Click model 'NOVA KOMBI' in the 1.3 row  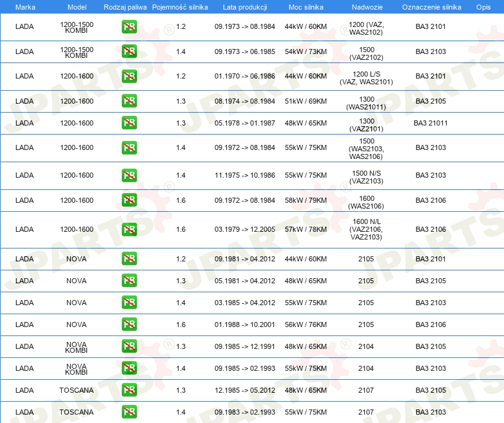tap(76, 347)
